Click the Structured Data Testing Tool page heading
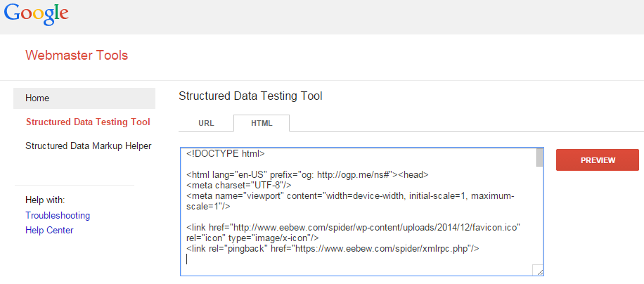The height and width of the screenshot is (284, 644). click(250, 96)
